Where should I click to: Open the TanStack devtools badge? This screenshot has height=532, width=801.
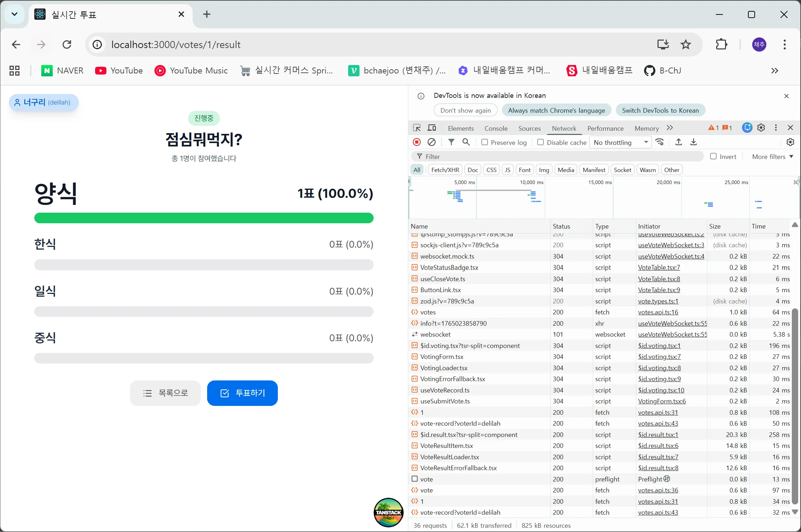click(388, 512)
